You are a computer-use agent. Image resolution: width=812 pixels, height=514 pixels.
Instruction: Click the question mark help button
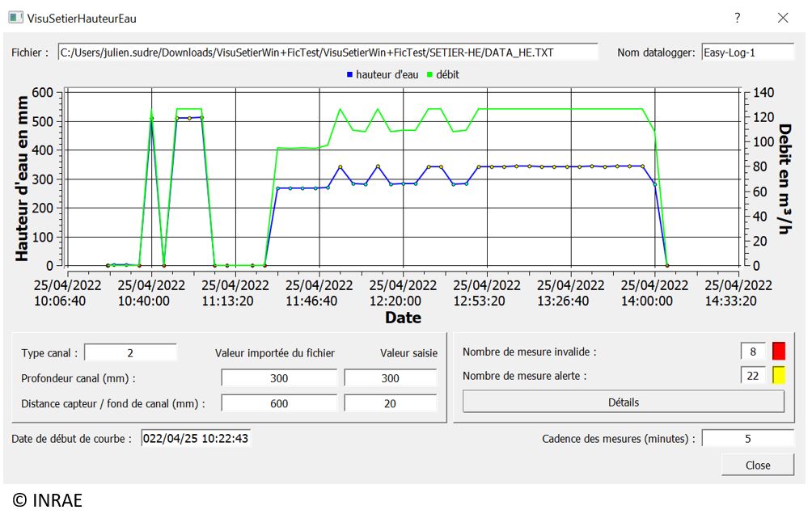coord(737,17)
